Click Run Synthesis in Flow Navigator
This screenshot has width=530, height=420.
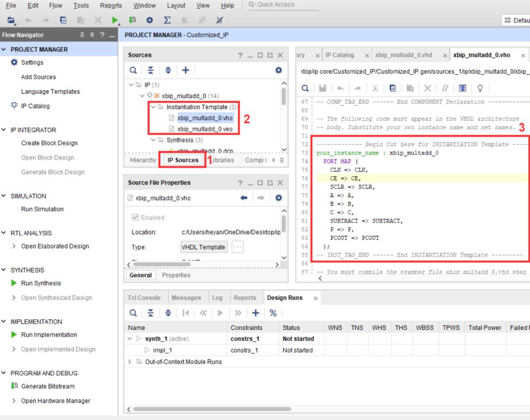pyautogui.click(x=41, y=283)
